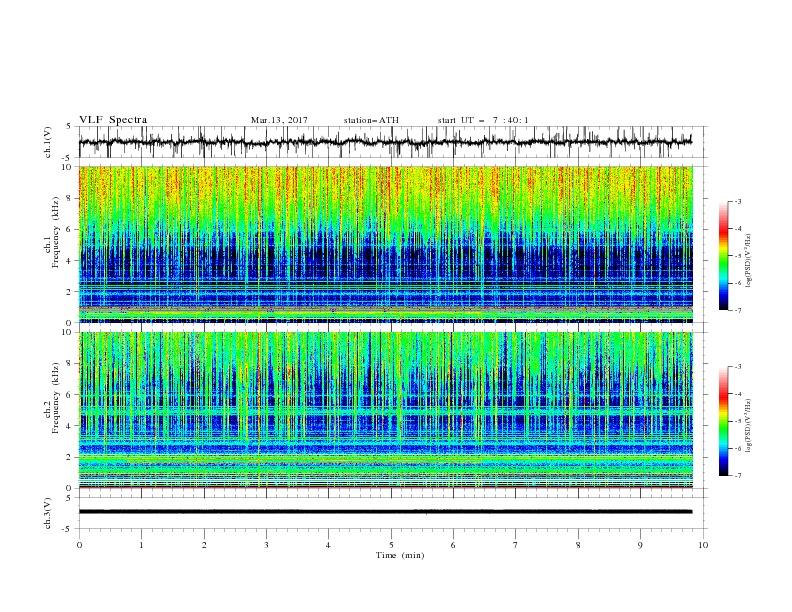The image size is (792, 612).
Task: Click the "9" tick on the time axis
Action: [640, 545]
